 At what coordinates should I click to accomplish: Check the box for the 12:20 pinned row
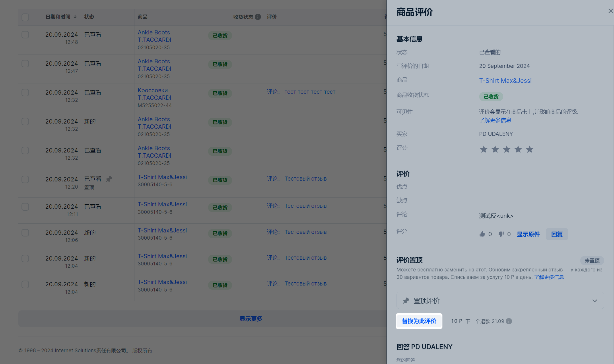click(25, 179)
